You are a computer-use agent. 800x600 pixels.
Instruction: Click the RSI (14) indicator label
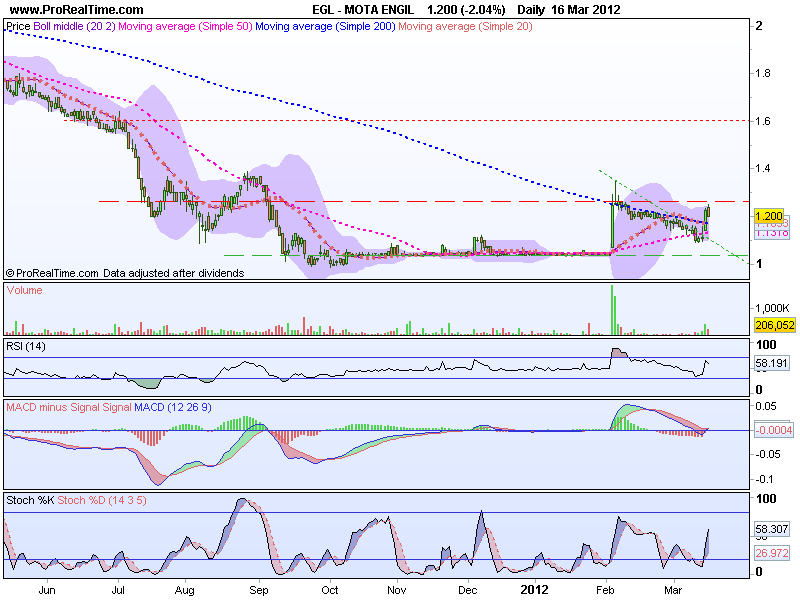tap(26, 346)
